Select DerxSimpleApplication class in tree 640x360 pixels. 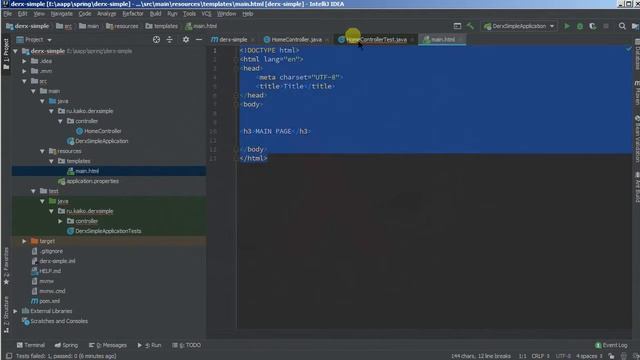coord(98,141)
